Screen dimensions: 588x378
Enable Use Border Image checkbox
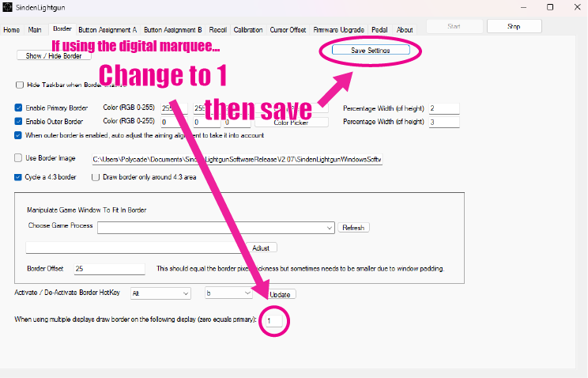tap(18, 158)
